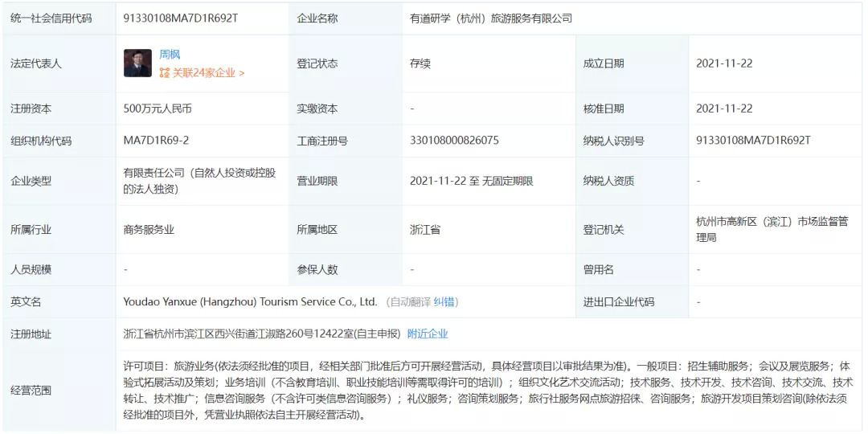This screenshot has width=868, height=434.
Task: Click the 自动翻译 label
Action: (411, 301)
